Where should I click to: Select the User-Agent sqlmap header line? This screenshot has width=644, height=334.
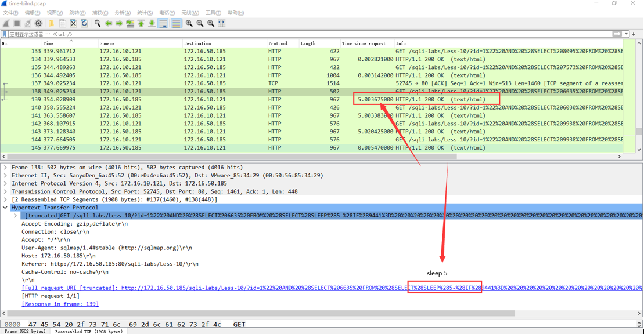pos(107,248)
